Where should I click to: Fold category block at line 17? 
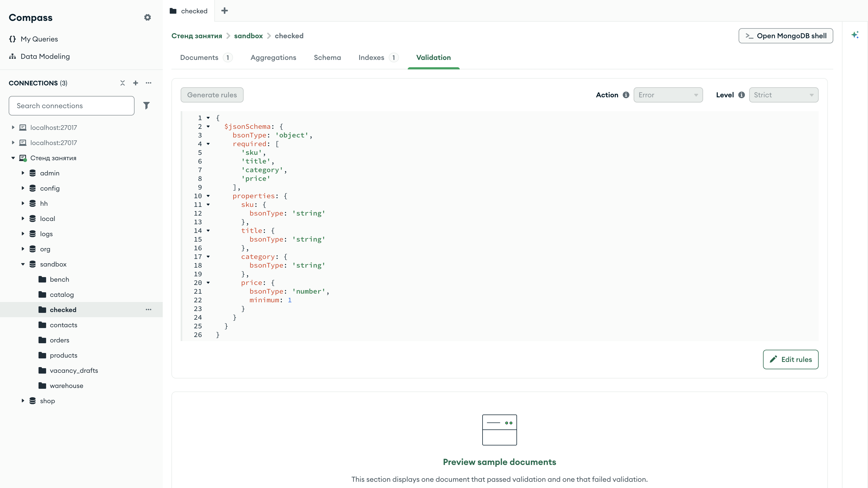coord(208,257)
